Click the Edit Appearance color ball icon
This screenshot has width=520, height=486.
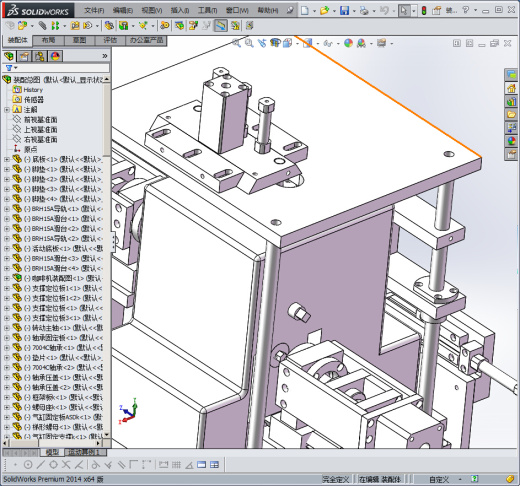coord(348,43)
